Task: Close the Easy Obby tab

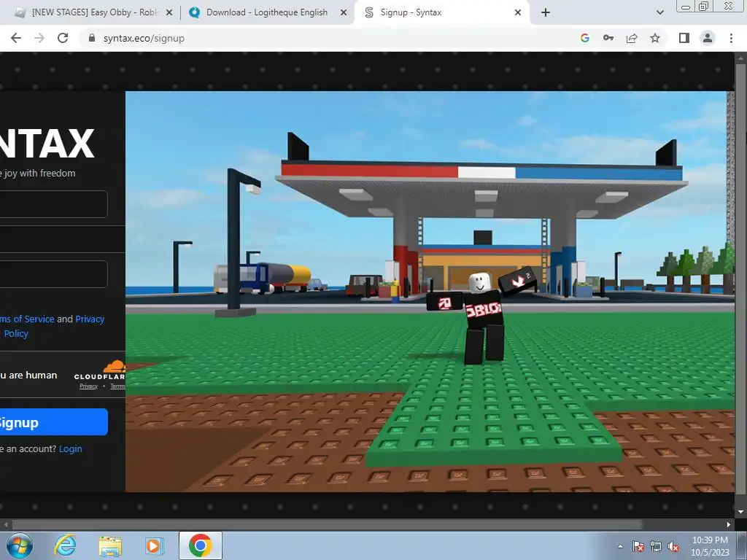Action: (x=169, y=13)
